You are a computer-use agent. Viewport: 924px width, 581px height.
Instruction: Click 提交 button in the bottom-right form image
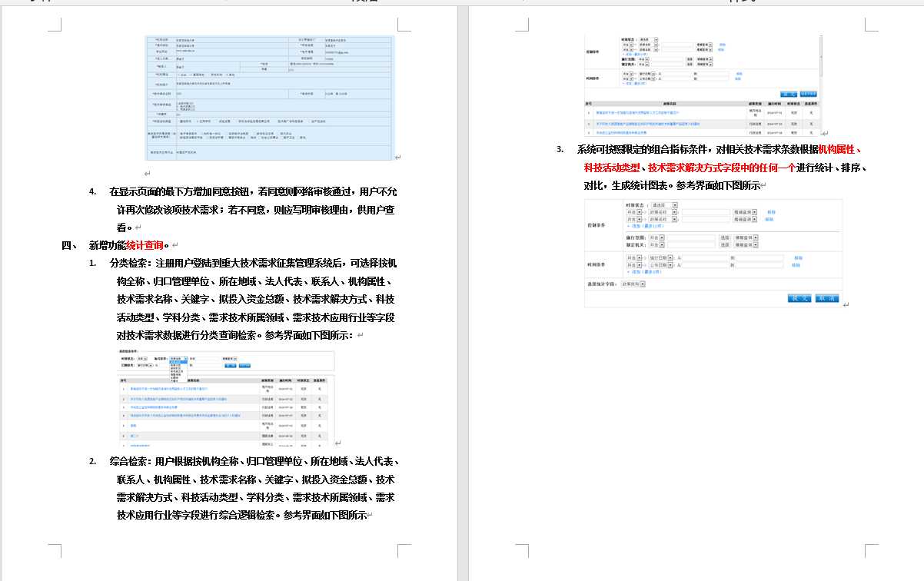pyautogui.click(x=799, y=298)
